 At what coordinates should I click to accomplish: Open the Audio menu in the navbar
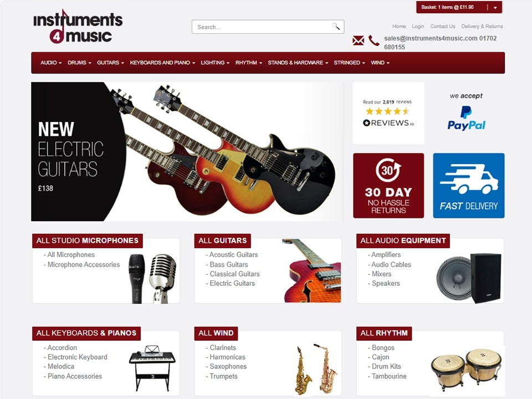pos(51,63)
